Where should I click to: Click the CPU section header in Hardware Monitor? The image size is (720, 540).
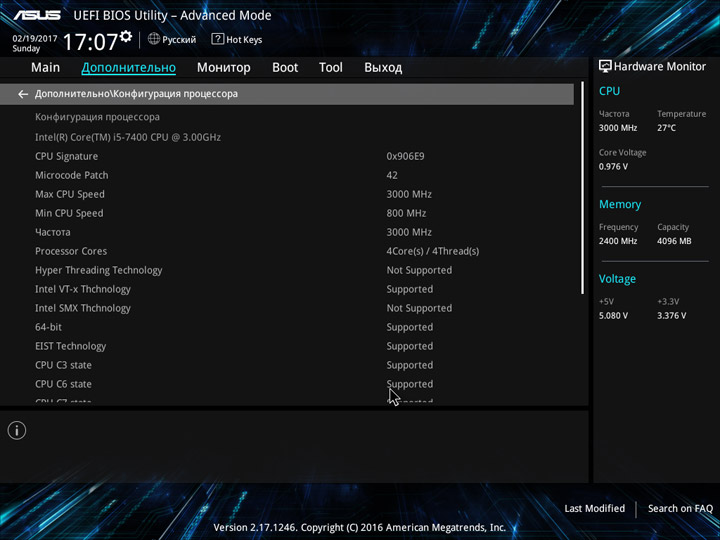(609, 91)
